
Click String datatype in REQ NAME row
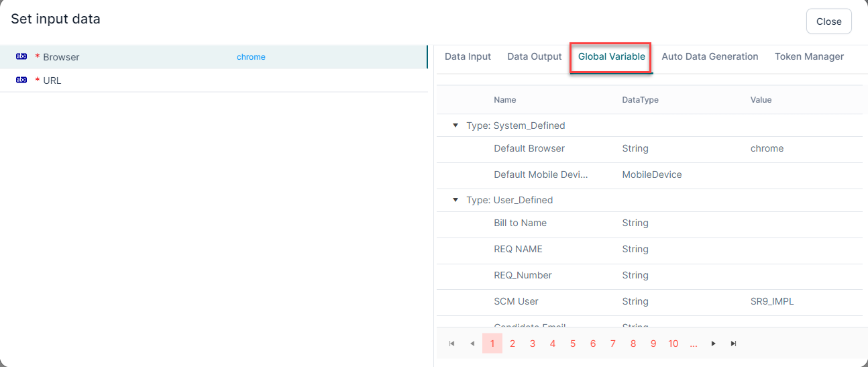click(x=635, y=249)
